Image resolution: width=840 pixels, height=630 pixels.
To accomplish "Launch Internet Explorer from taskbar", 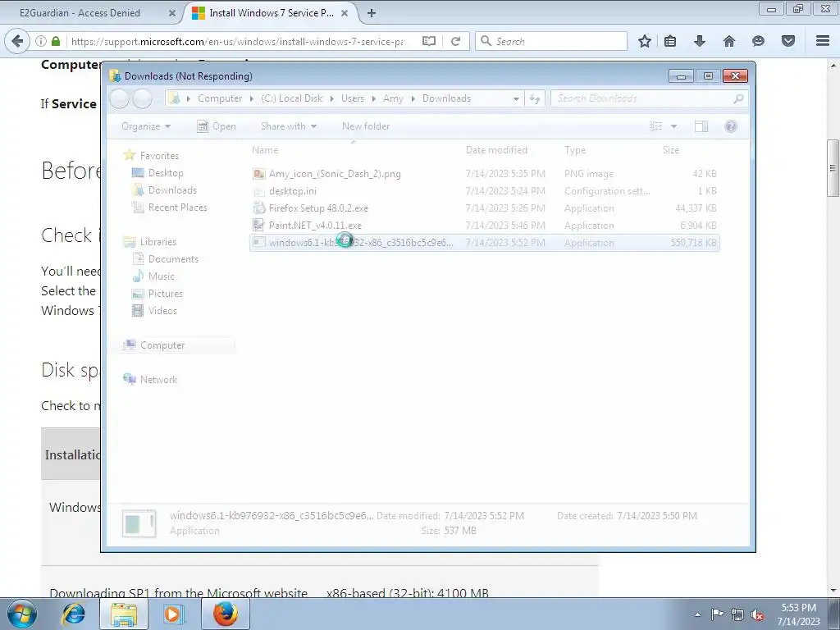I will pyautogui.click(x=73, y=614).
